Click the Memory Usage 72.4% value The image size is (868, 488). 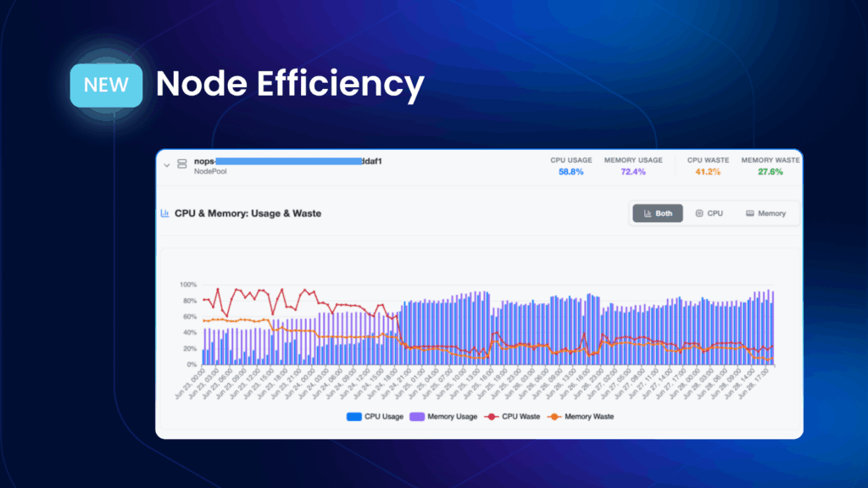pyautogui.click(x=632, y=172)
